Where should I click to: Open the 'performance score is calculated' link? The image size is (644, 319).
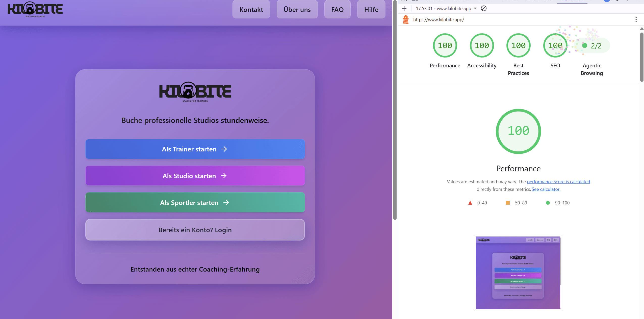pos(558,182)
